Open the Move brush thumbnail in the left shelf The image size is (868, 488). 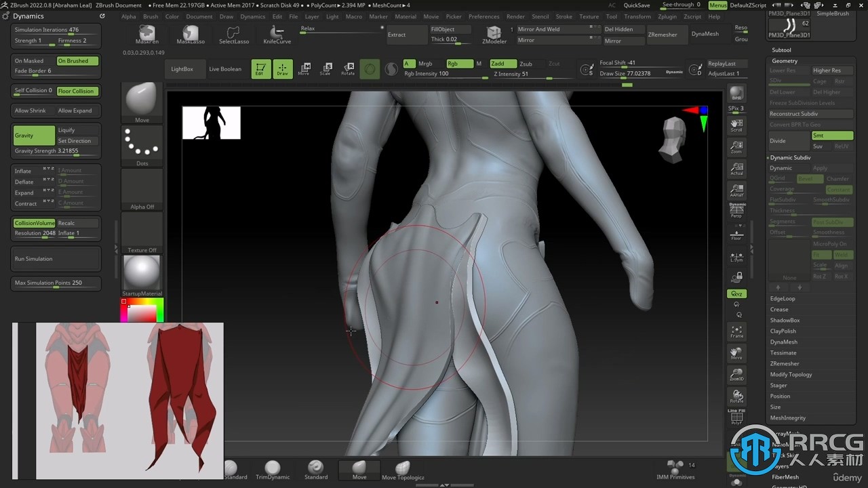tap(142, 102)
